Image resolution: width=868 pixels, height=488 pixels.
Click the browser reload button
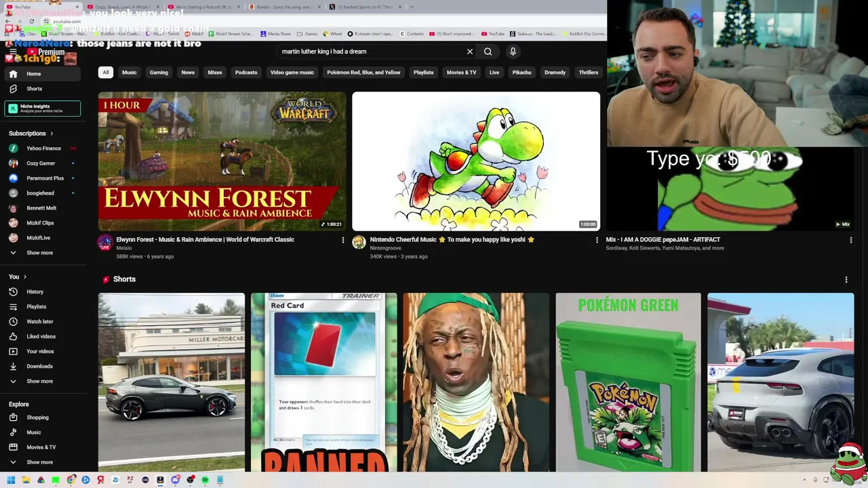click(x=31, y=22)
